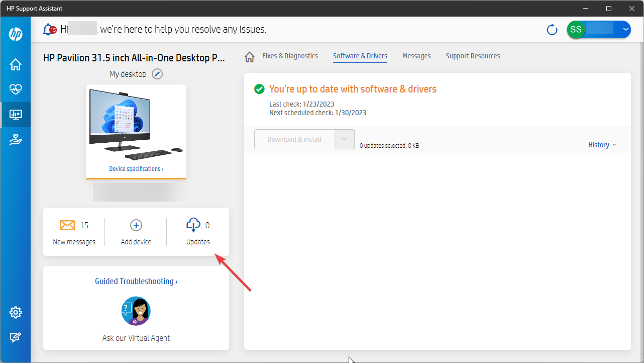Open the support hand sidebar icon

pos(16,140)
